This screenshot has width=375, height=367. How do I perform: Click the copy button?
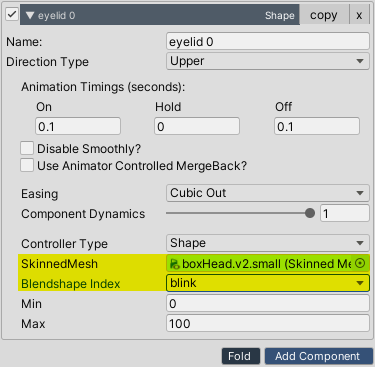(324, 15)
